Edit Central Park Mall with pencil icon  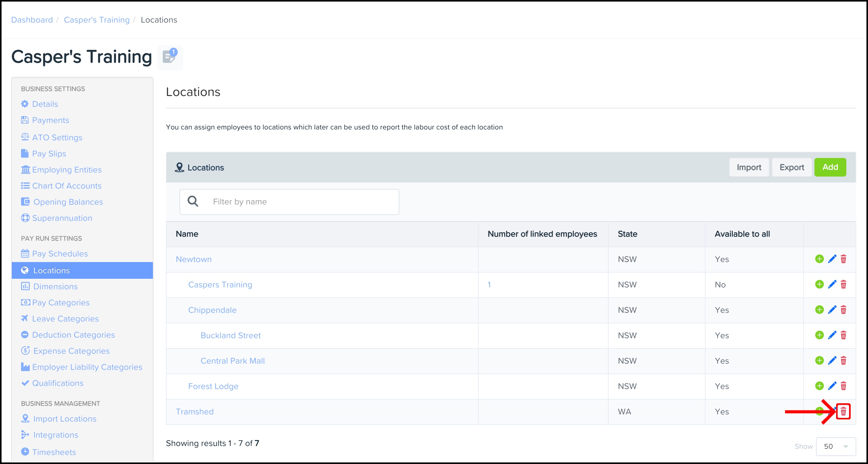832,361
